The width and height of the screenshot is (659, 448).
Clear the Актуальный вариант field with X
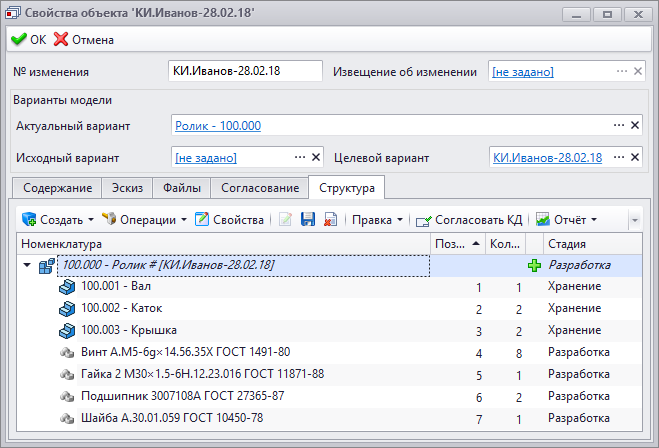click(x=634, y=126)
